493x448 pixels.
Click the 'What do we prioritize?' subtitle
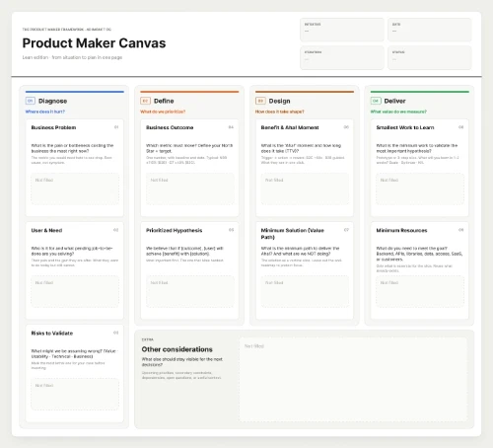click(163, 112)
